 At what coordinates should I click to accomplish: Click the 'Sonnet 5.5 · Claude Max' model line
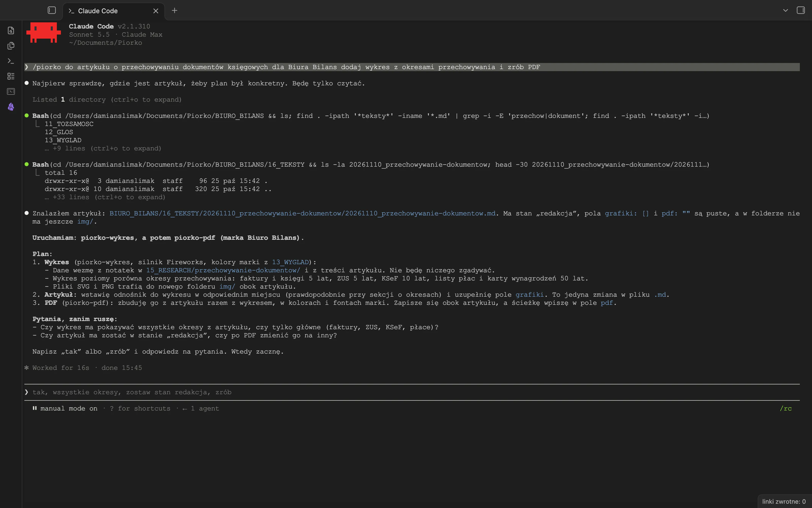pyautogui.click(x=115, y=34)
